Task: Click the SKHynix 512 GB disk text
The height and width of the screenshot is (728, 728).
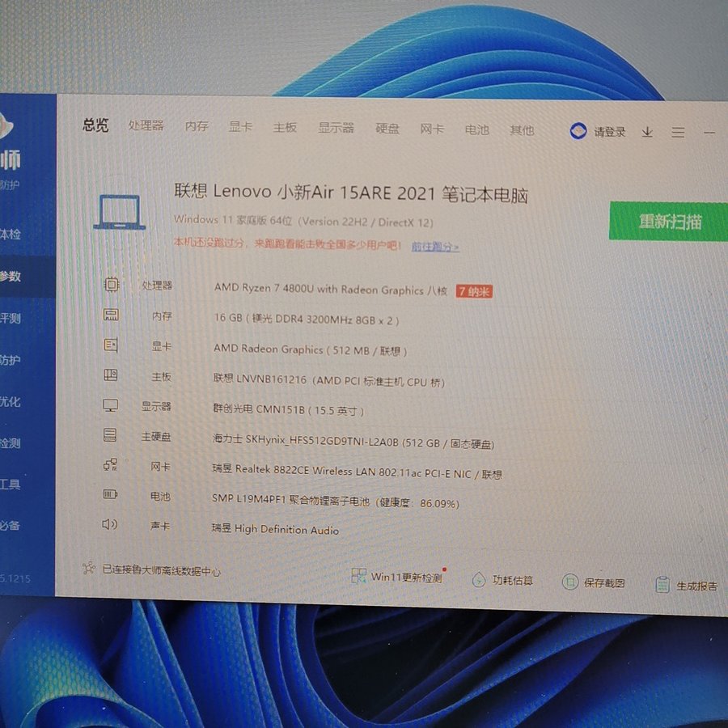Action: pos(353,442)
